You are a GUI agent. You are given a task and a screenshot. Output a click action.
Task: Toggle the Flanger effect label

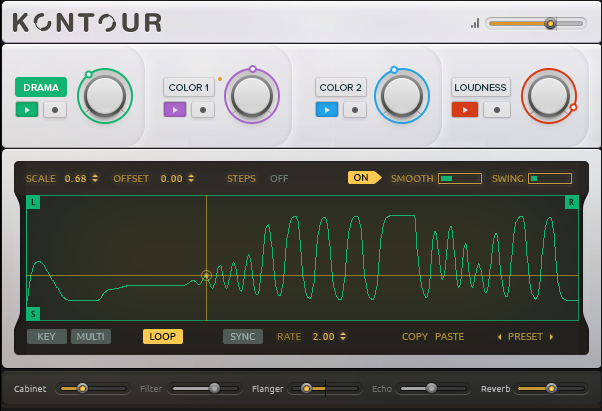point(268,389)
